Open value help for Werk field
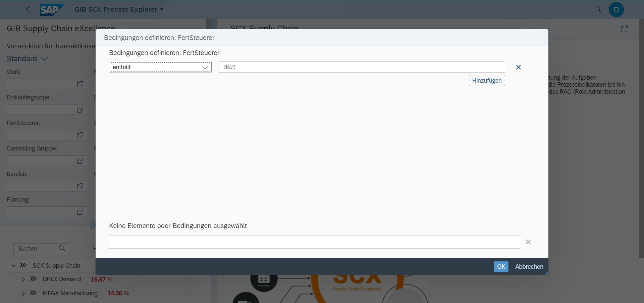This screenshot has width=644, height=303. [80, 84]
